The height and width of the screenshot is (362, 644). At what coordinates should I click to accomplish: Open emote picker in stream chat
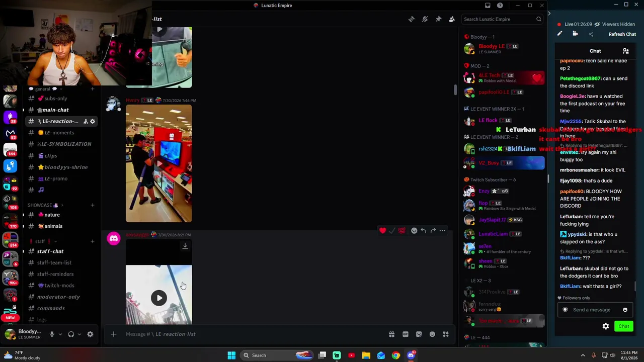(x=625, y=310)
